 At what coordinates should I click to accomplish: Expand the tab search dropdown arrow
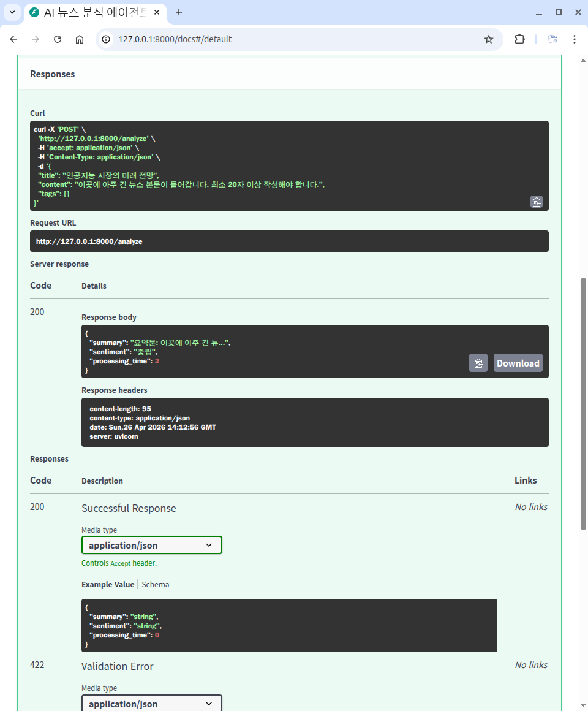[12, 12]
